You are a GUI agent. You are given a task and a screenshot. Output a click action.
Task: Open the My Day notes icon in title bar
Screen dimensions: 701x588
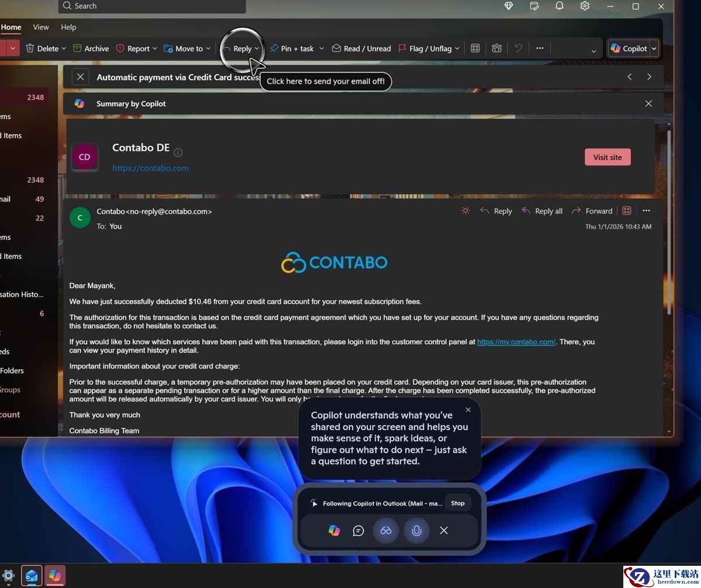click(534, 6)
